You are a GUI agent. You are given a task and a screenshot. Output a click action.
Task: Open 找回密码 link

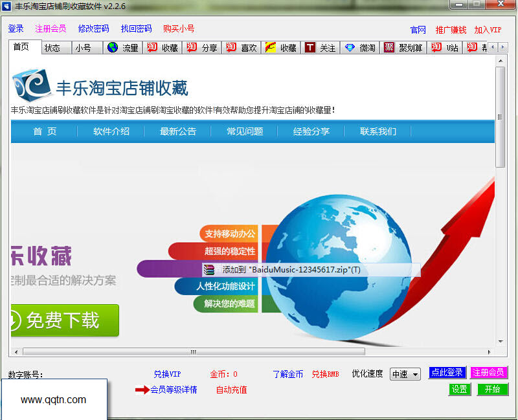[136, 28]
